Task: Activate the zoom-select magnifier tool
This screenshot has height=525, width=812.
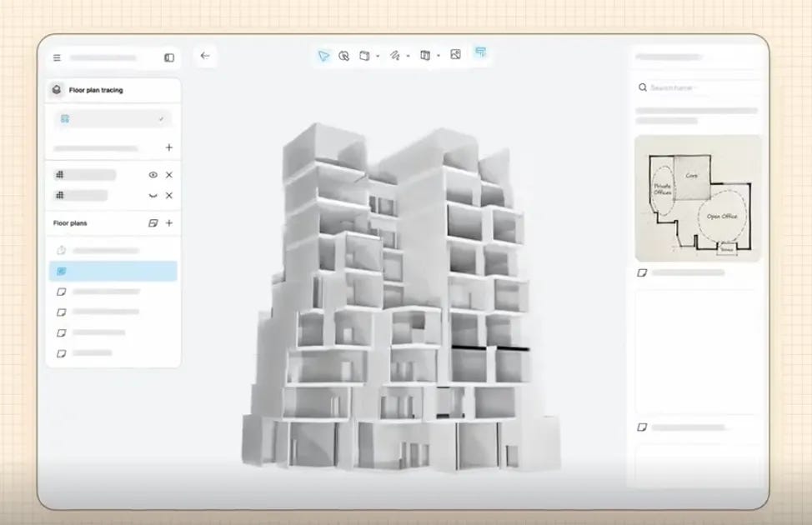Action: pos(343,55)
